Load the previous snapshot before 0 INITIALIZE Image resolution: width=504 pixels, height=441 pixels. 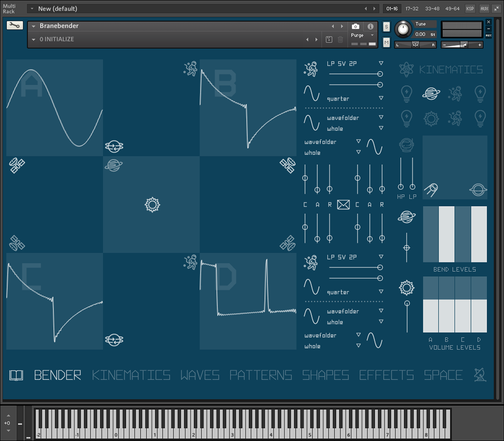click(307, 40)
